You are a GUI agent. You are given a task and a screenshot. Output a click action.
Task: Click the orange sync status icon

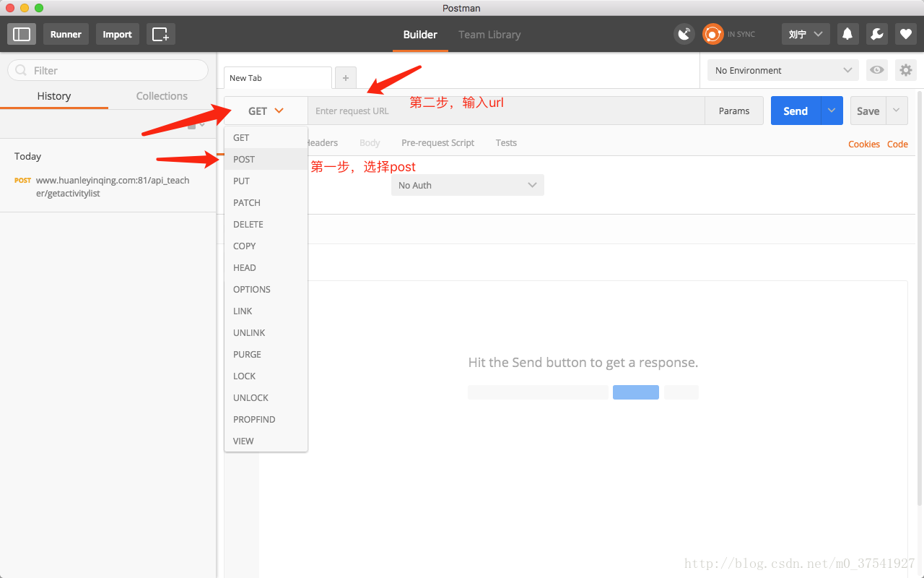tap(713, 34)
